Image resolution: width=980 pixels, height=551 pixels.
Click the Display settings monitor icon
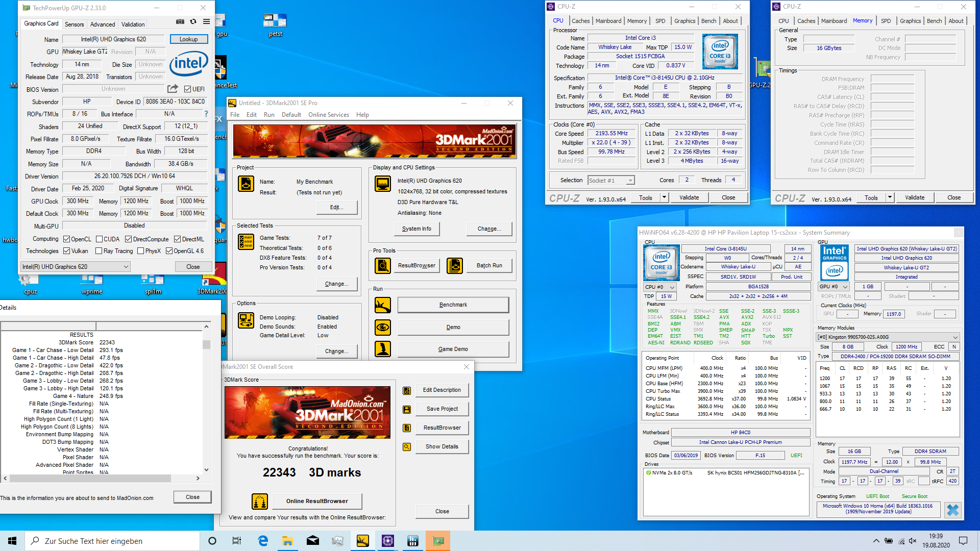[383, 183]
